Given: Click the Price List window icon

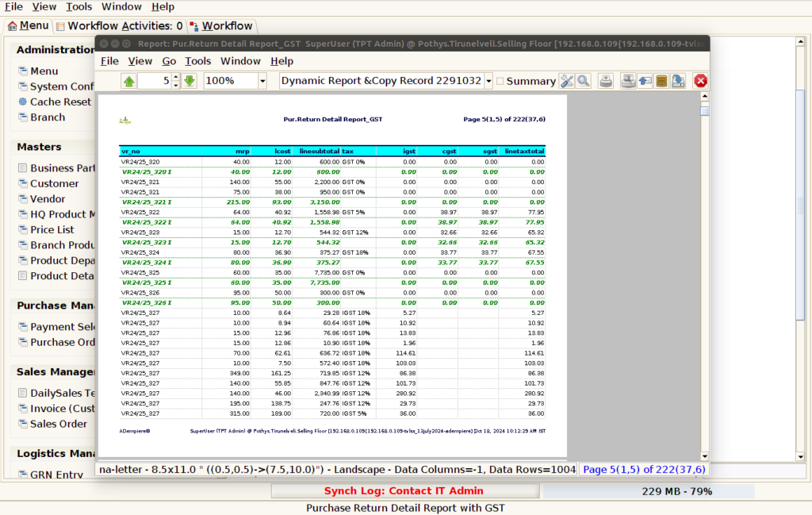Looking at the screenshot, I should [23, 229].
